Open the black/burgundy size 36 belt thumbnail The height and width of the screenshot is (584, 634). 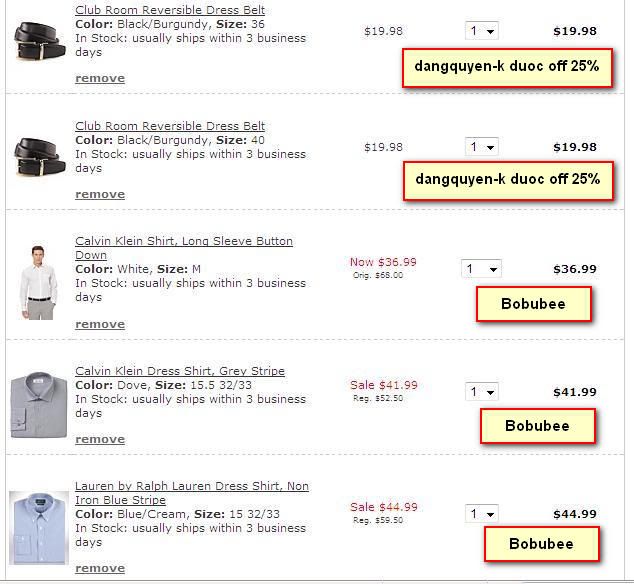(39, 38)
